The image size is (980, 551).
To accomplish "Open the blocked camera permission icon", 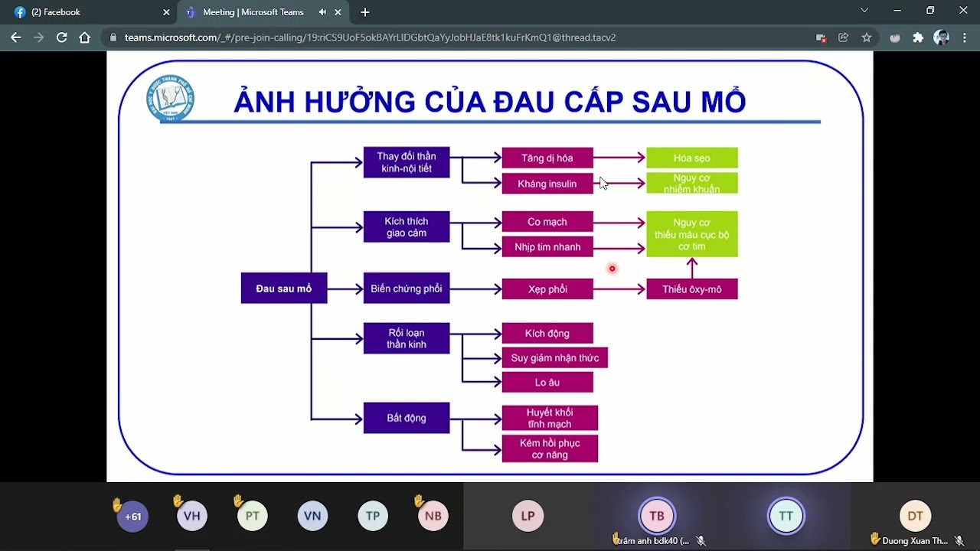I will coord(821,37).
